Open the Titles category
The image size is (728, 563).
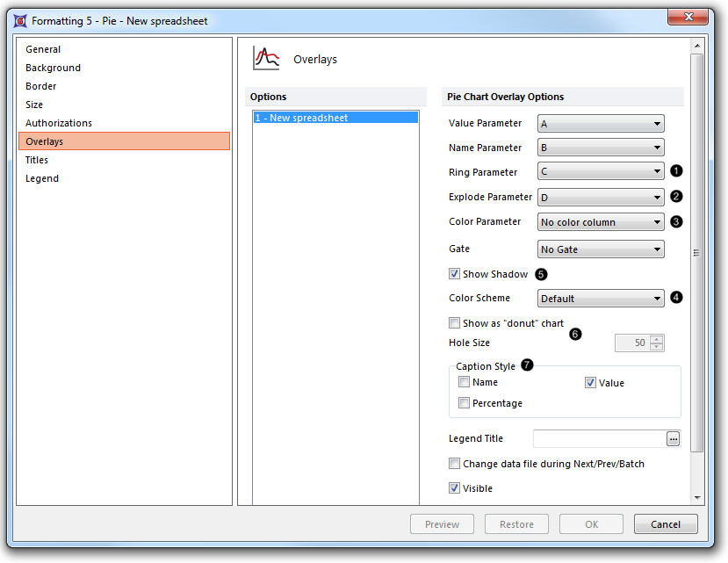pyautogui.click(x=37, y=160)
